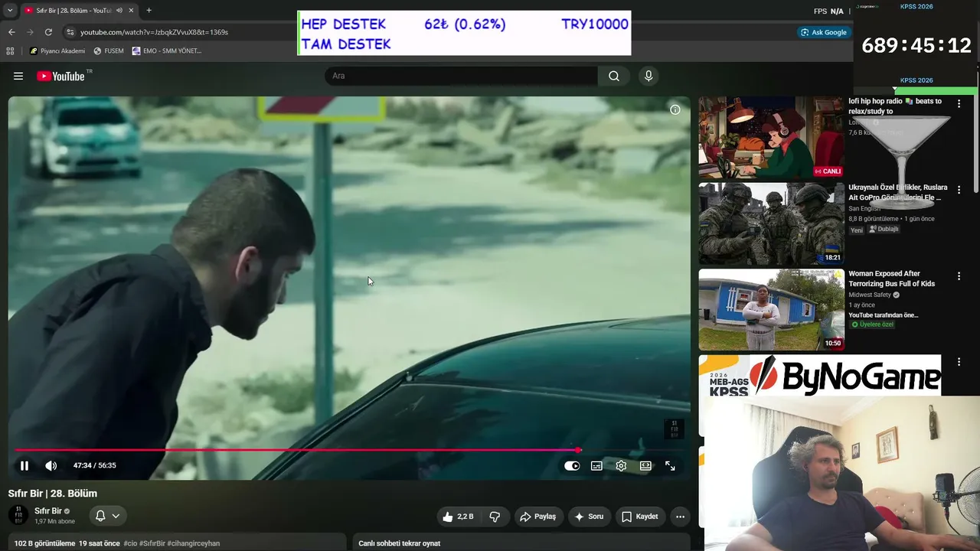The image size is (980, 551).
Task: Open the Woman Exposed bus video thumbnail
Action: 771,309
